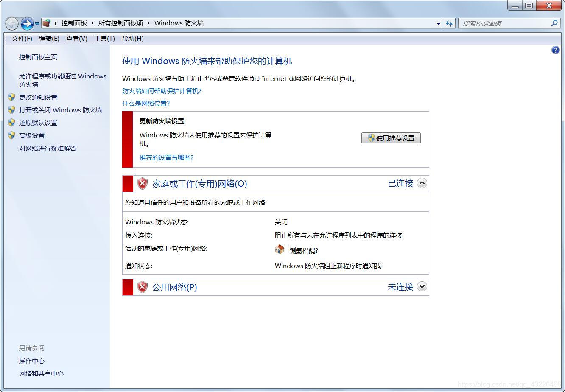Open 高级设置
The height and width of the screenshot is (392, 565).
tap(32, 136)
